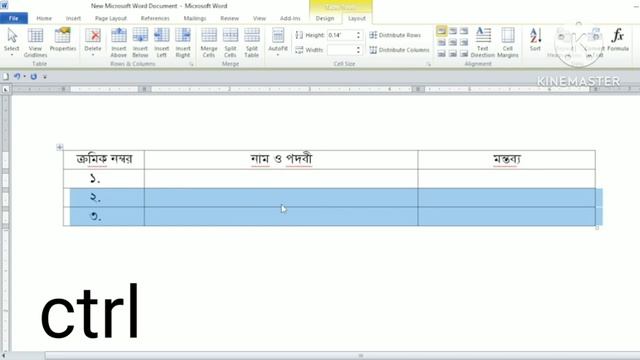The width and height of the screenshot is (640, 360).
Task: Switch to the Page Layout tab
Action: tap(111, 18)
